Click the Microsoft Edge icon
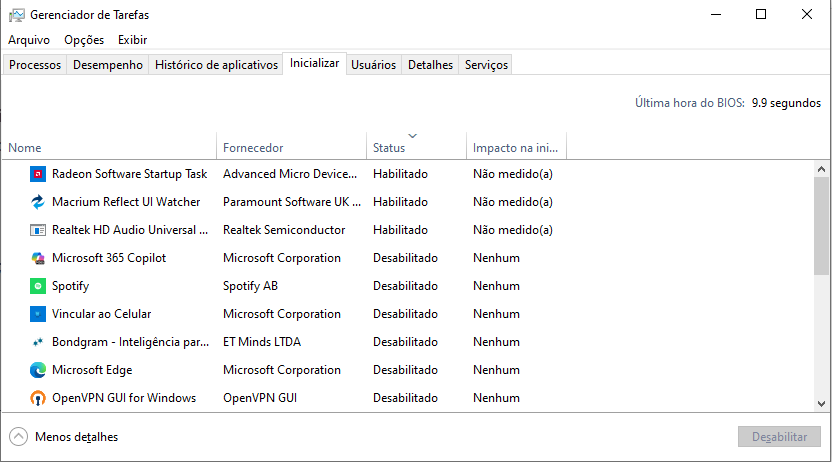The height and width of the screenshot is (462, 832). coord(38,370)
